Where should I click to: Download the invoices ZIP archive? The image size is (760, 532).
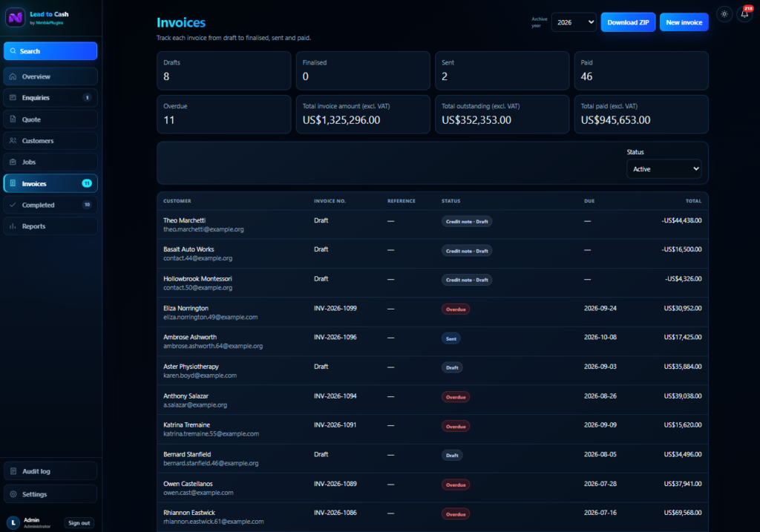click(x=628, y=22)
